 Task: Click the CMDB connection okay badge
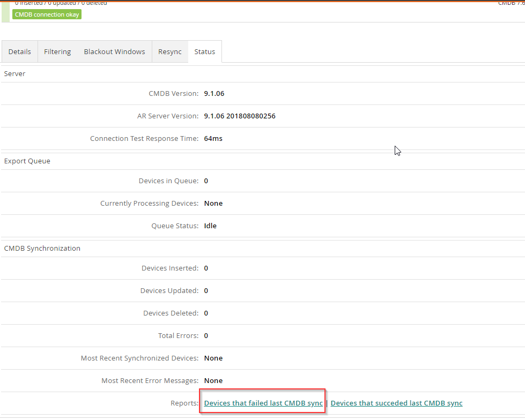[x=47, y=14]
